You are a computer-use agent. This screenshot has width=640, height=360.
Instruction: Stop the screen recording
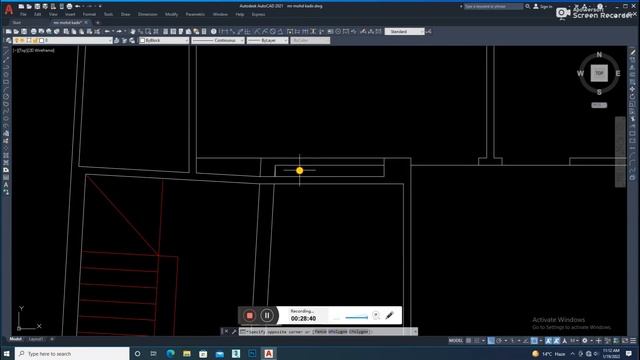pos(249,315)
